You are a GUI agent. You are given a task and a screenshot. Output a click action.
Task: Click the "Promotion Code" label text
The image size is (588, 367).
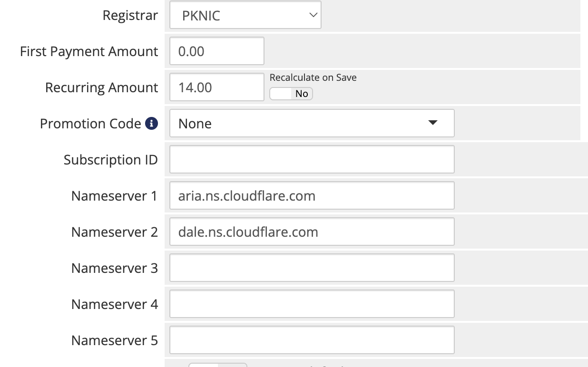tap(90, 124)
